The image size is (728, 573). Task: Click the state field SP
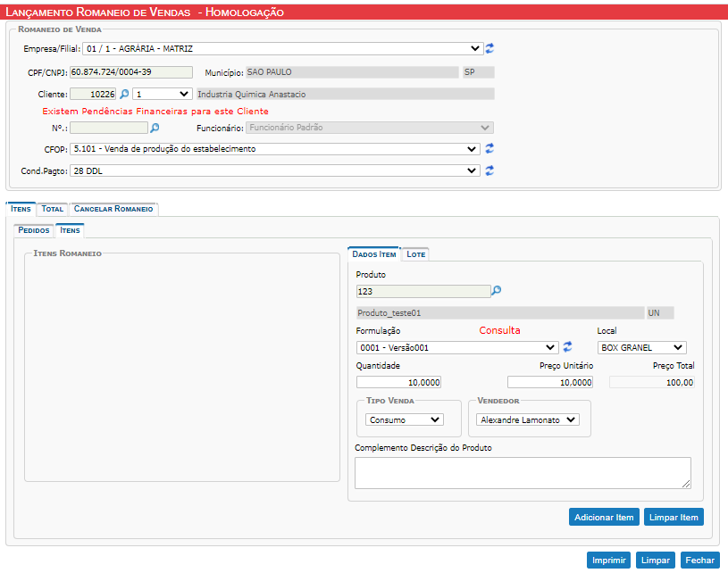(479, 72)
